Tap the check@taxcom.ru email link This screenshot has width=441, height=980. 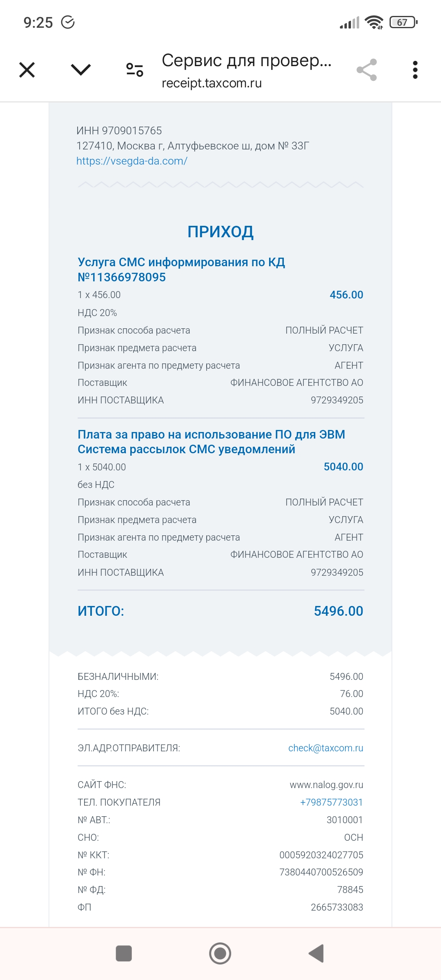[325, 748]
